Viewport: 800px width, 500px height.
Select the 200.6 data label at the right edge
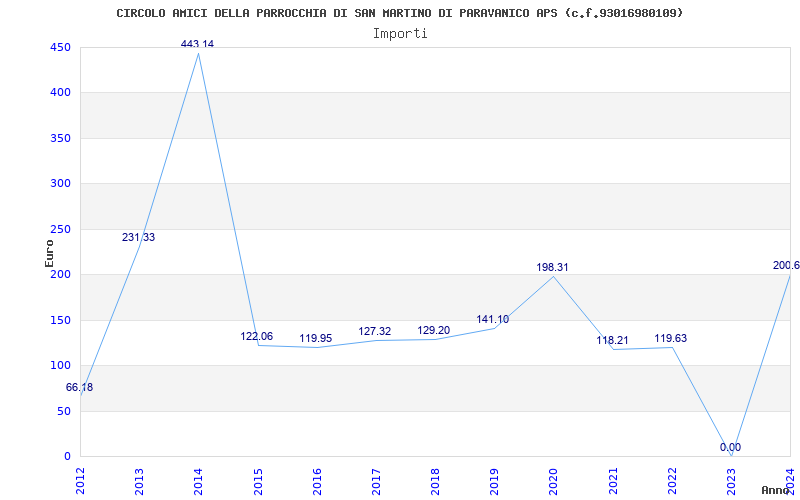[x=786, y=265]
